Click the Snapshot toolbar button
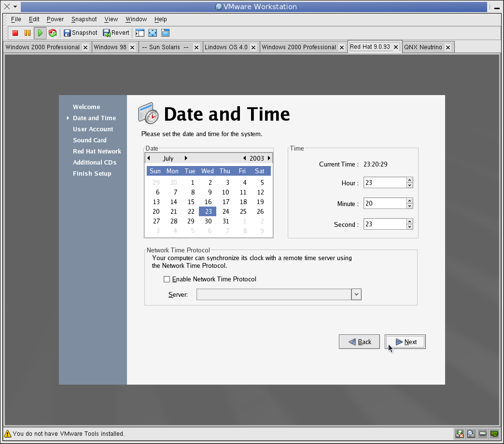The image size is (504, 444). click(80, 33)
